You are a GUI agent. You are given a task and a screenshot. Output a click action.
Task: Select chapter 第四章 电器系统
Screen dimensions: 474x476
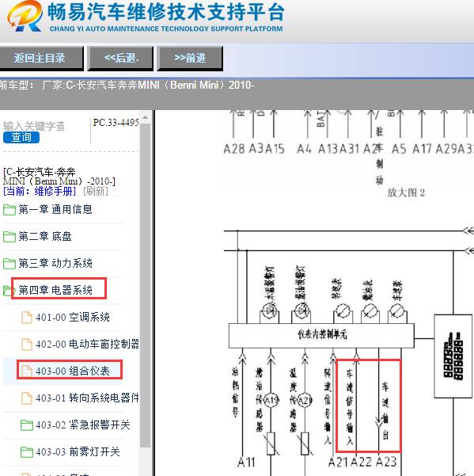(55, 290)
